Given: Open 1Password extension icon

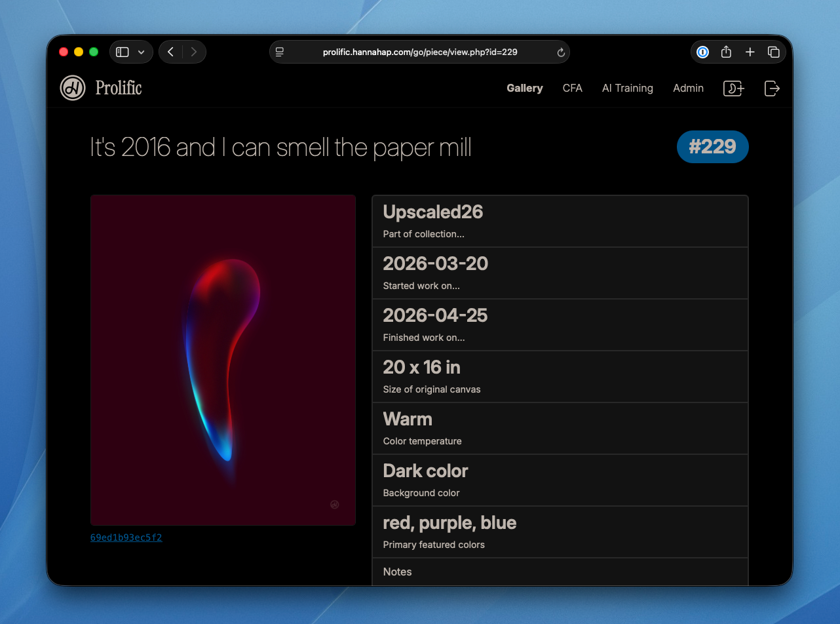Looking at the screenshot, I should 702,52.
